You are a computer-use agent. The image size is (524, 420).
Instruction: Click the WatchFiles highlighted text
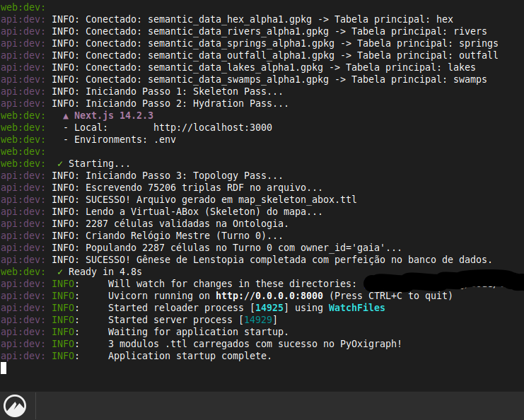[x=356, y=308]
